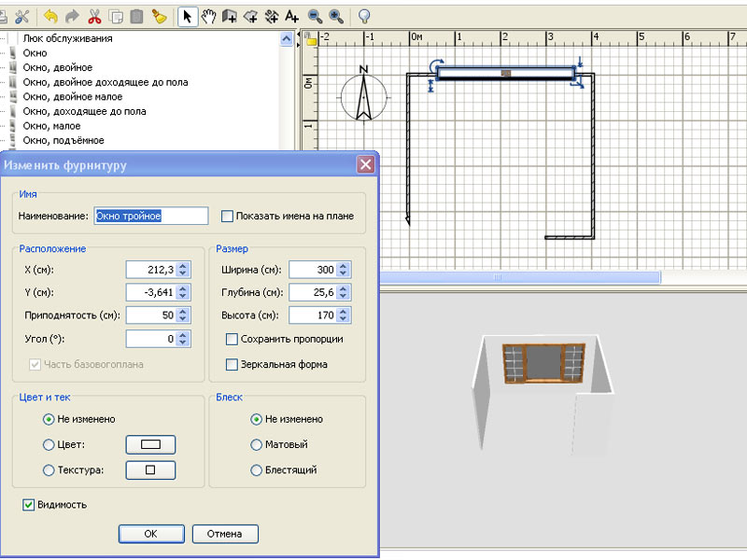Image resolution: width=747 pixels, height=560 pixels.
Task: Select Текстура radio button
Action: pyautogui.click(x=49, y=470)
